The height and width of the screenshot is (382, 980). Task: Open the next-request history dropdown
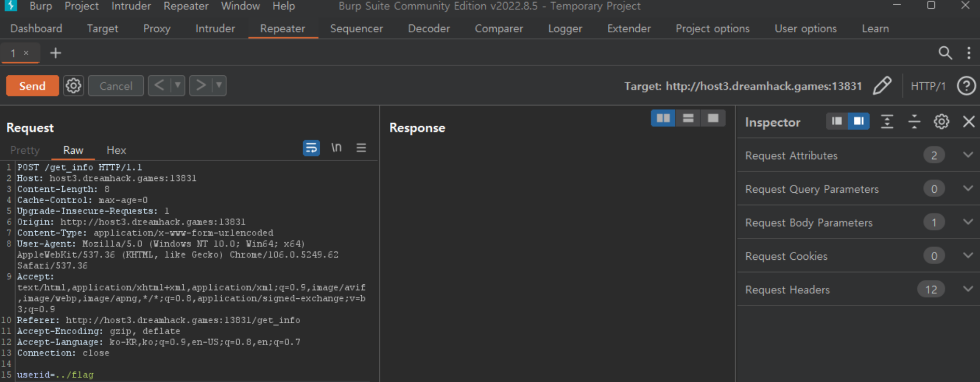[x=219, y=85]
